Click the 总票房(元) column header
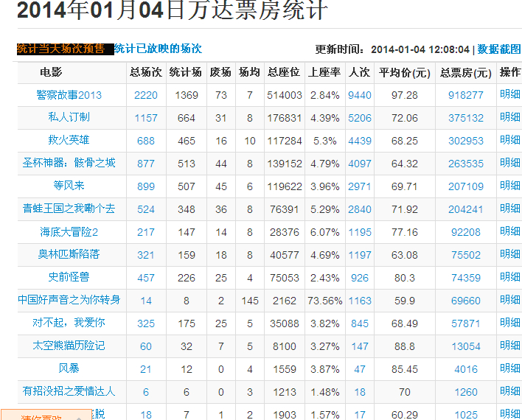 (466, 72)
